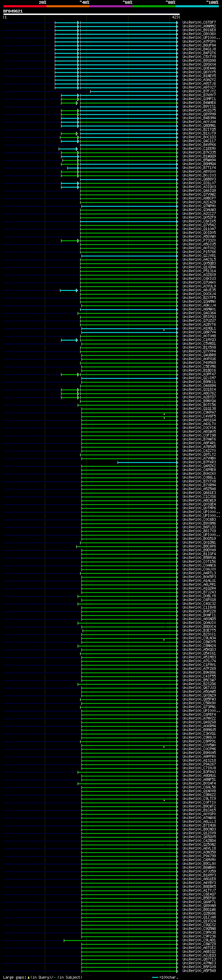Select UniRef100_Q2JIM7 label
Screen dimensions: 222x980
199,378
